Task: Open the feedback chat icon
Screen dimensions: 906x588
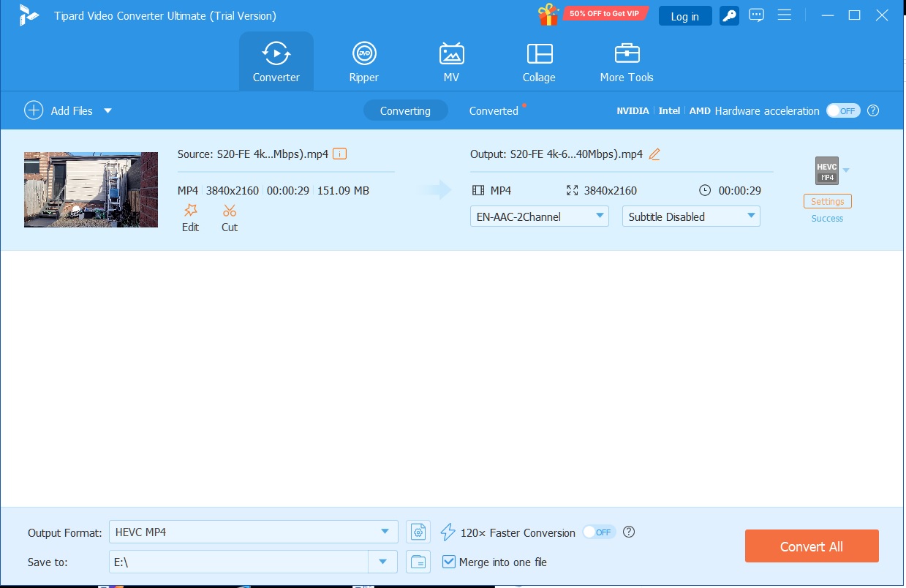Action: pos(756,15)
